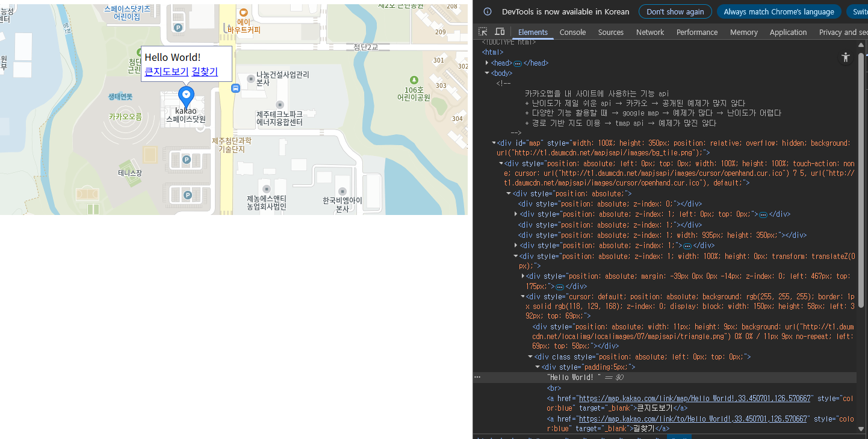This screenshot has width=868, height=439.
Task: Click the ellipsis badge in head element
Action: pos(517,63)
